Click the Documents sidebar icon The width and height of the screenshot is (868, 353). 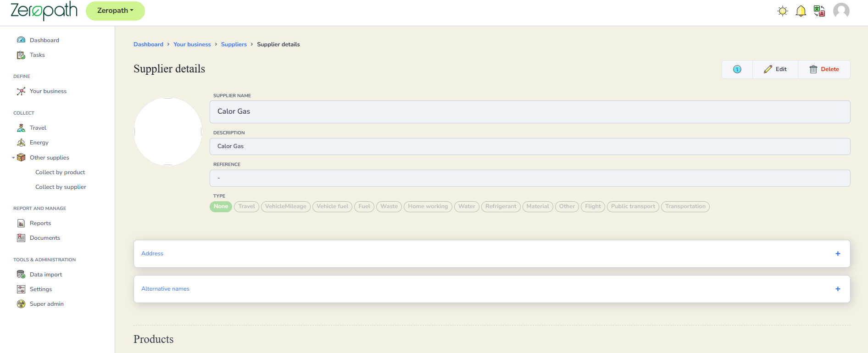click(21, 238)
